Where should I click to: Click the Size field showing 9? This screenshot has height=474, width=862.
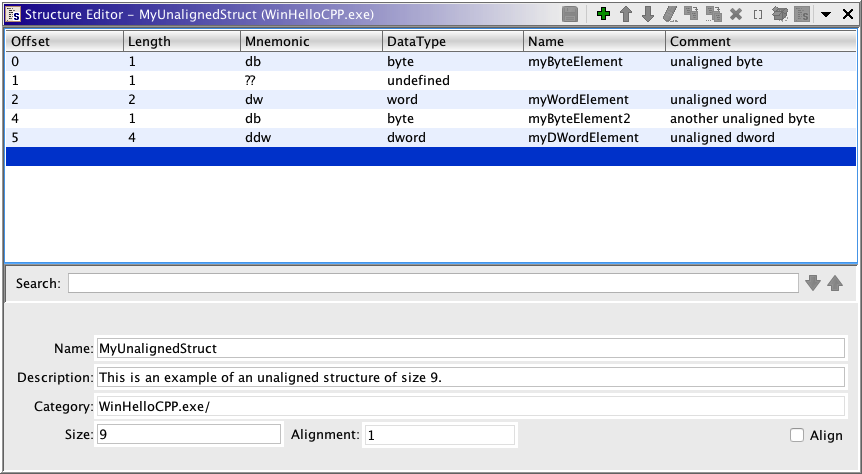click(x=189, y=434)
